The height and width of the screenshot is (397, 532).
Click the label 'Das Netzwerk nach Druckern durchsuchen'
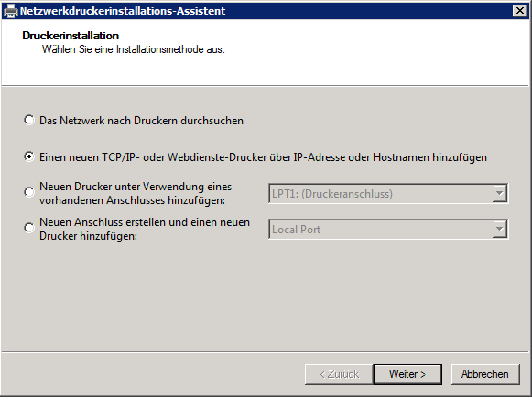click(141, 121)
